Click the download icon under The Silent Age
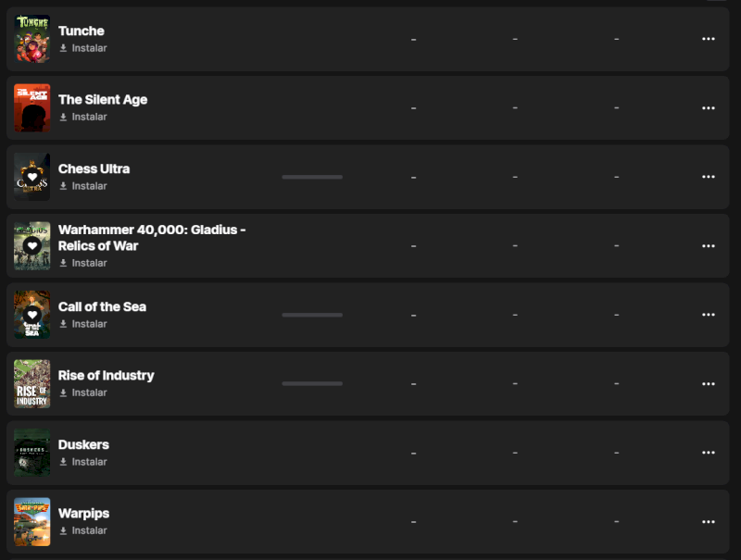Image resolution: width=741 pixels, height=560 pixels. (64, 118)
